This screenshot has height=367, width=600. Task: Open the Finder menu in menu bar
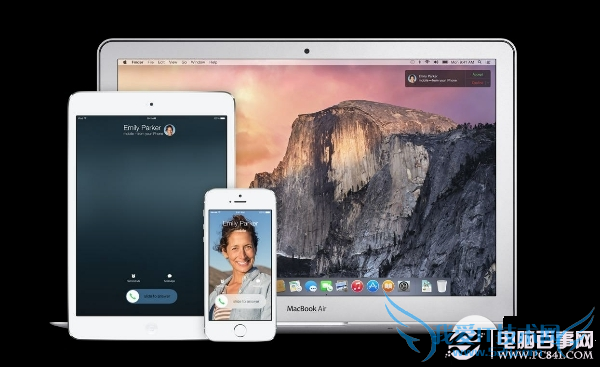(x=137, y=62)
